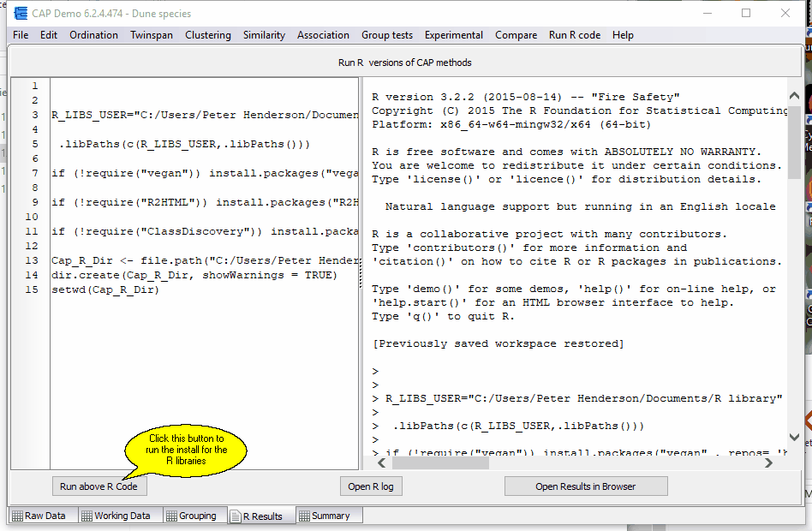Open the Compare menu
Screen dimensions: 812x531
tap(516, 35)
